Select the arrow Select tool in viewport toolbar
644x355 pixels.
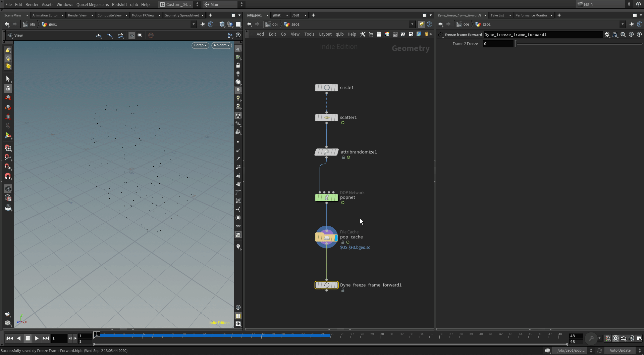8,79
